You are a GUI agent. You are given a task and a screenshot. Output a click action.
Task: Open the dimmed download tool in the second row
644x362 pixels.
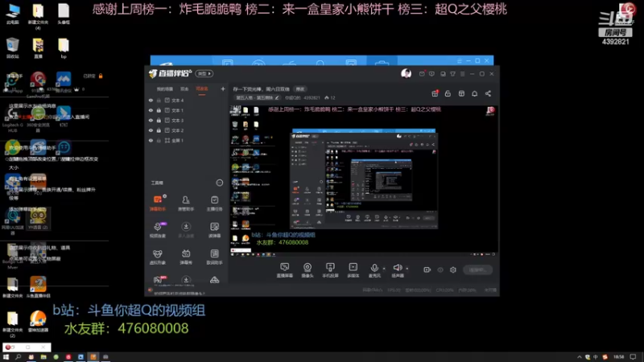[x=186, y=230]
